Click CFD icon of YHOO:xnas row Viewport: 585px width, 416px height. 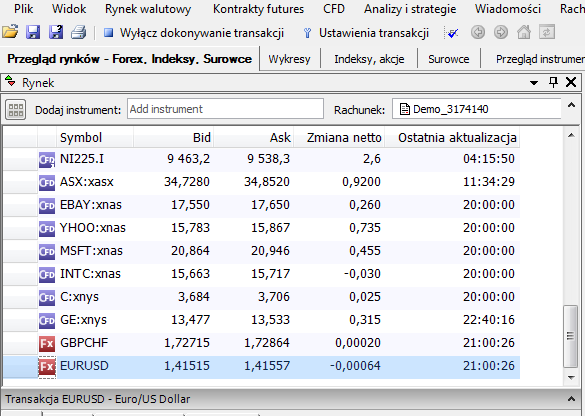coord(47,229)
